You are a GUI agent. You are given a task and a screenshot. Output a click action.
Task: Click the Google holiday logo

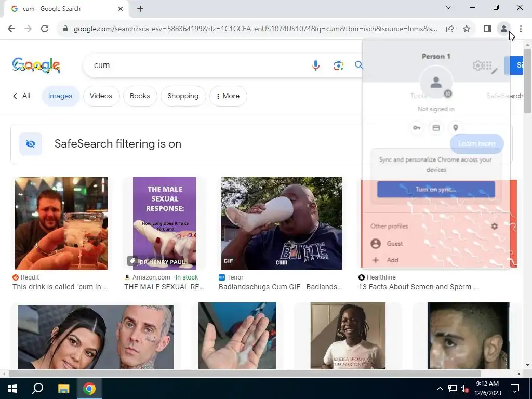pos(36,65)
